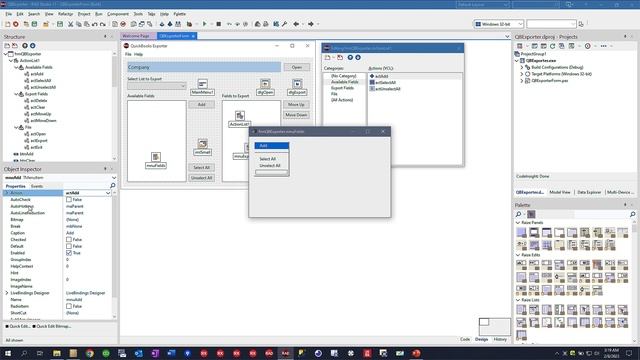Open the Project menu

tap(84, 14)
